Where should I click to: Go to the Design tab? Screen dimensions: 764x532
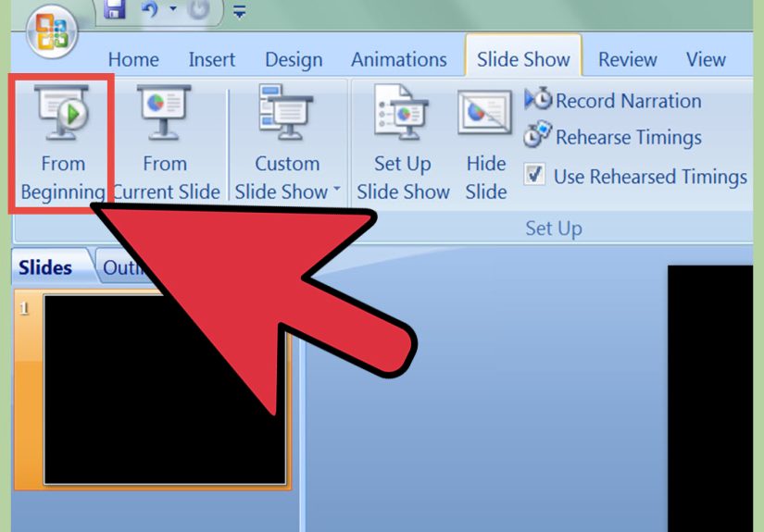pyautogui.click(x=294, y=59)
